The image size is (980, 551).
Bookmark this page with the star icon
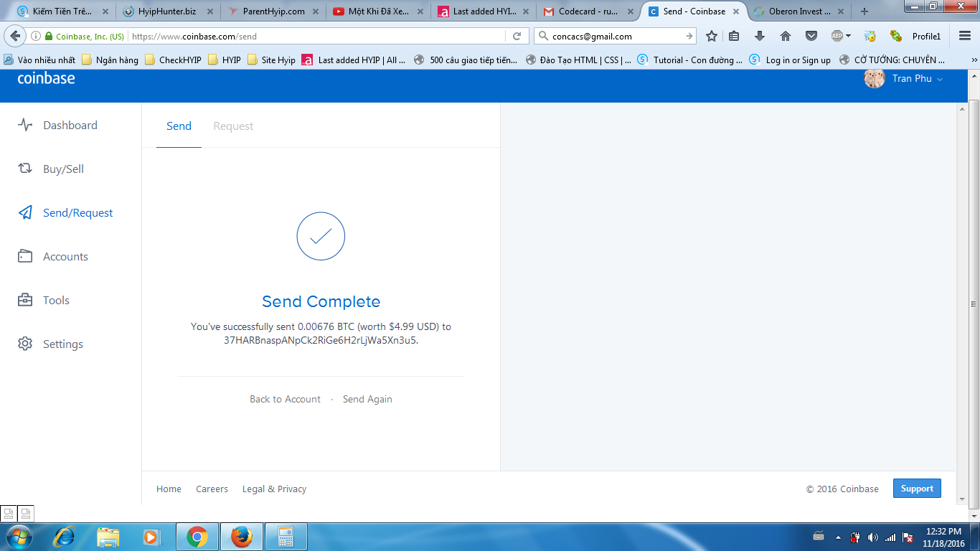tap(712, 36)
